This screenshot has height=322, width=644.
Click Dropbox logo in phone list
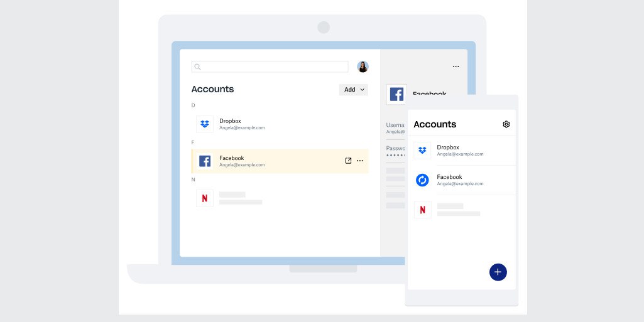[422, 151]
